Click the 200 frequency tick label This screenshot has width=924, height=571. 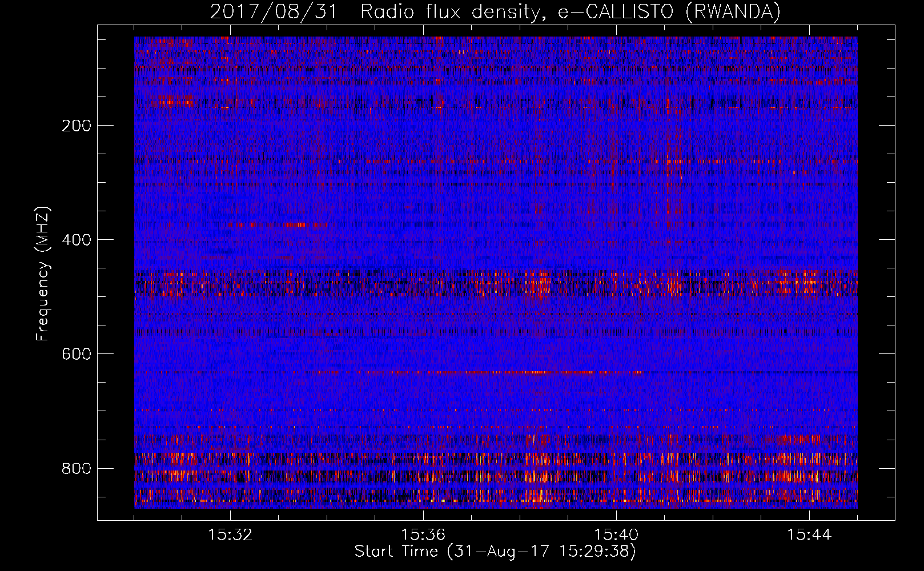[77, 126]
